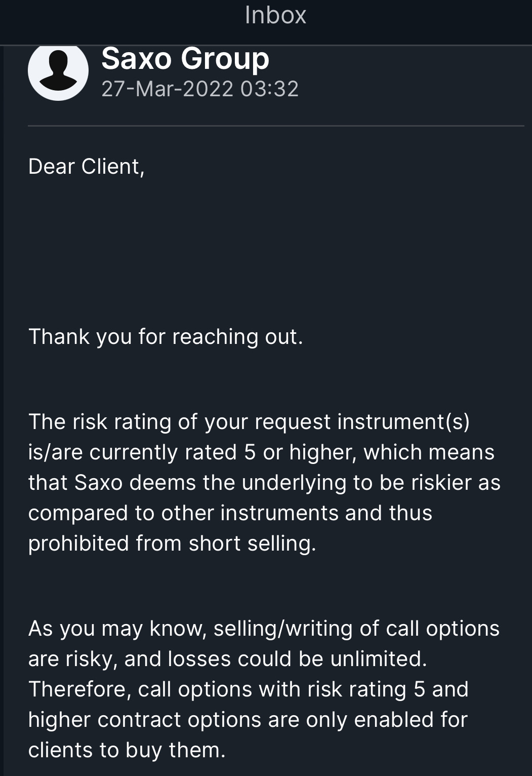Click the divider line below the sender header
Screen dimensions: 532x776
pos(276,126)
